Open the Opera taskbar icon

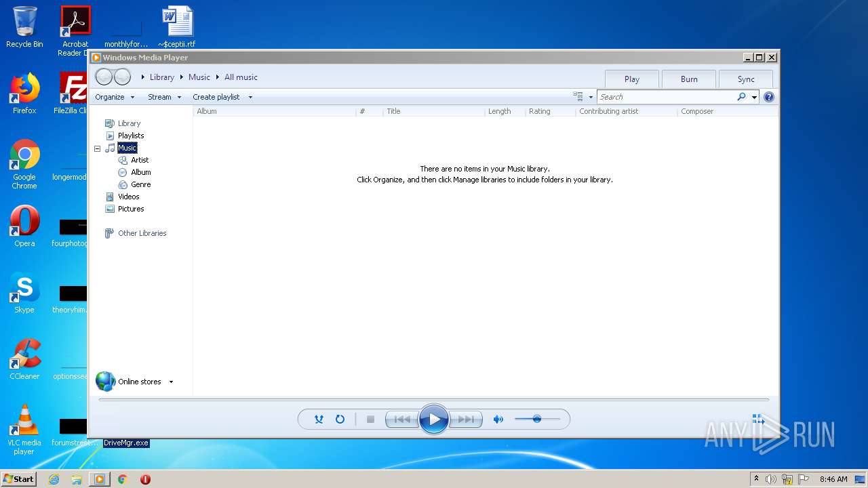(145, 479)
